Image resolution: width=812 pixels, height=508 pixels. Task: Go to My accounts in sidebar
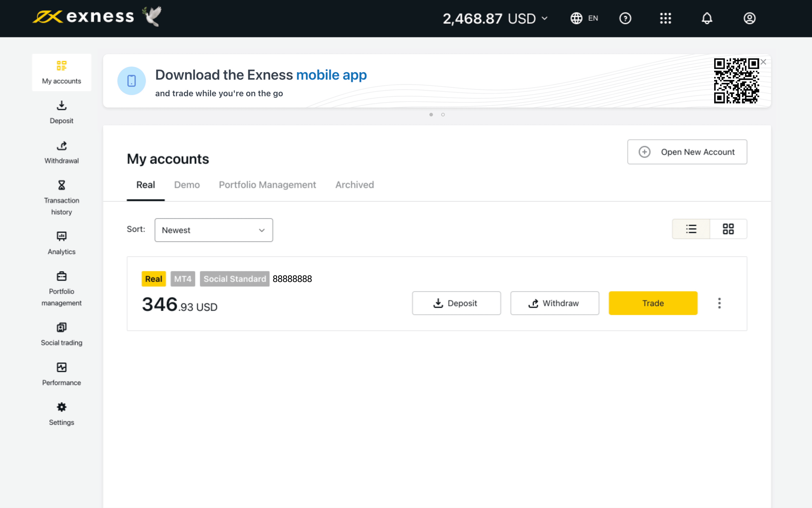(61, 72)
